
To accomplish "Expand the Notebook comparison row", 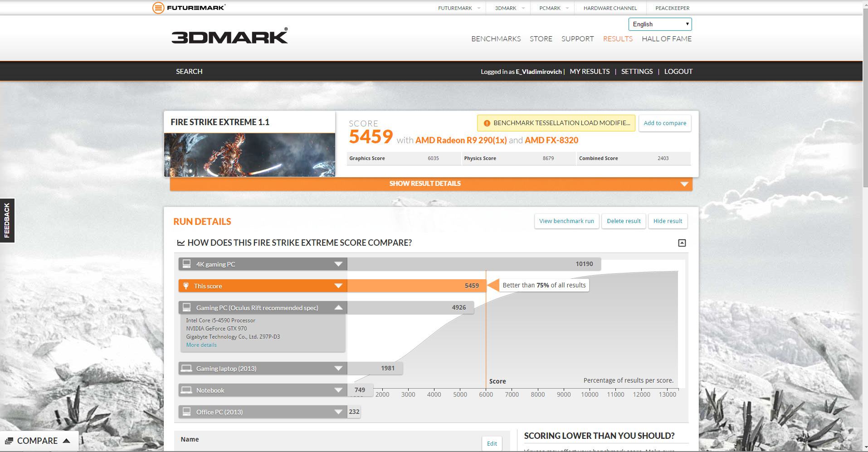I will coord(338,390).
